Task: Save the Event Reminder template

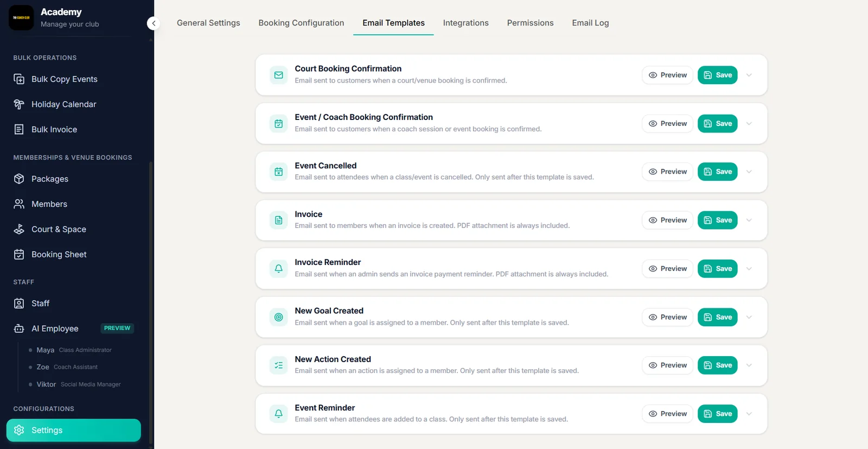Action: [x=717, y=414]
